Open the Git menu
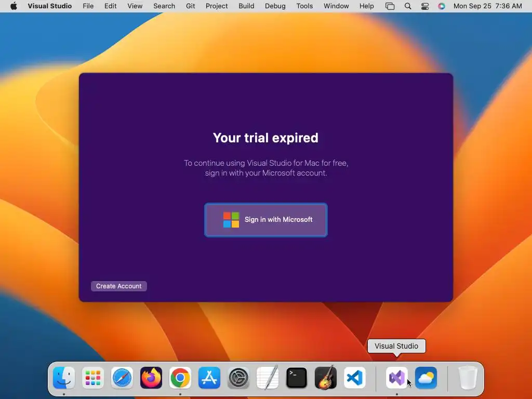Screen dimensions: 532x399 click(190, 6)
